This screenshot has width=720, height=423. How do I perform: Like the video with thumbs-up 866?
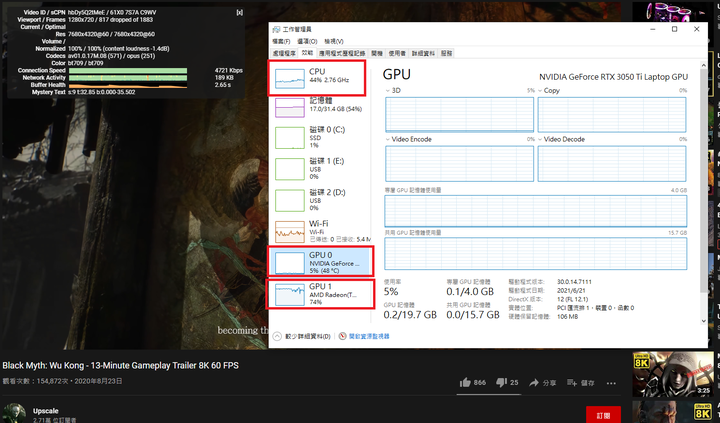pos(472,383)
